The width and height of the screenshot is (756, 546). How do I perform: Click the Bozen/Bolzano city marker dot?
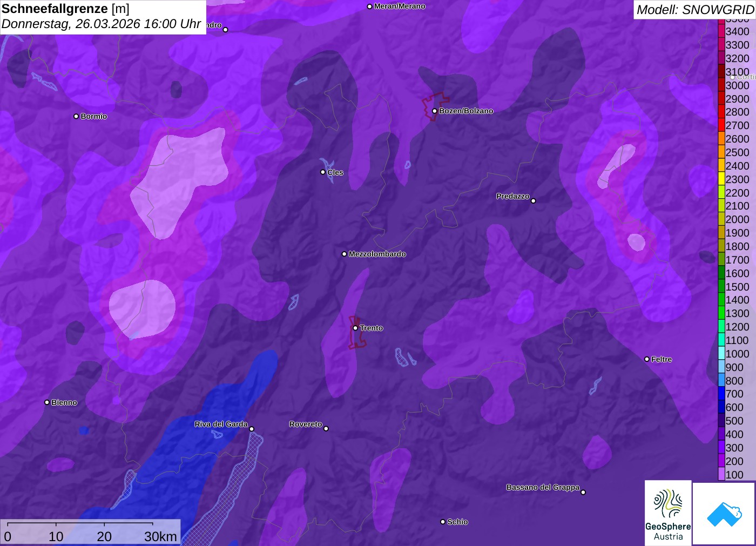click(x=435, y=111)
